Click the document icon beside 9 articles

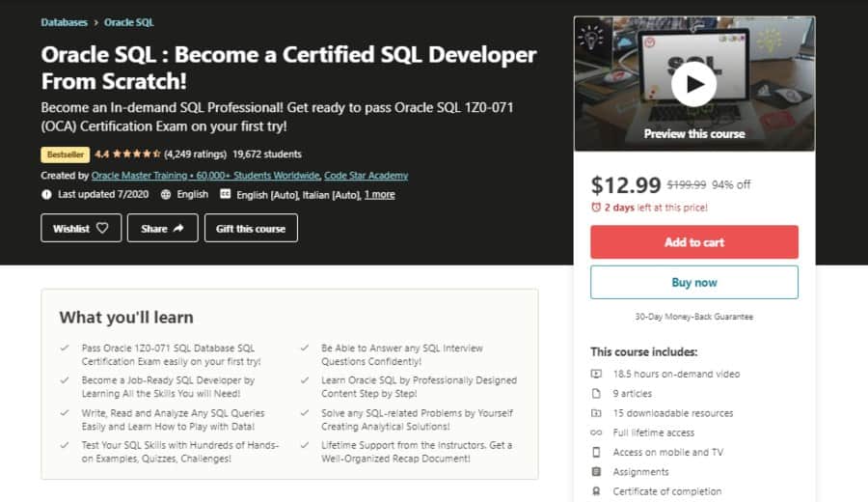click(x=596, y=394)
